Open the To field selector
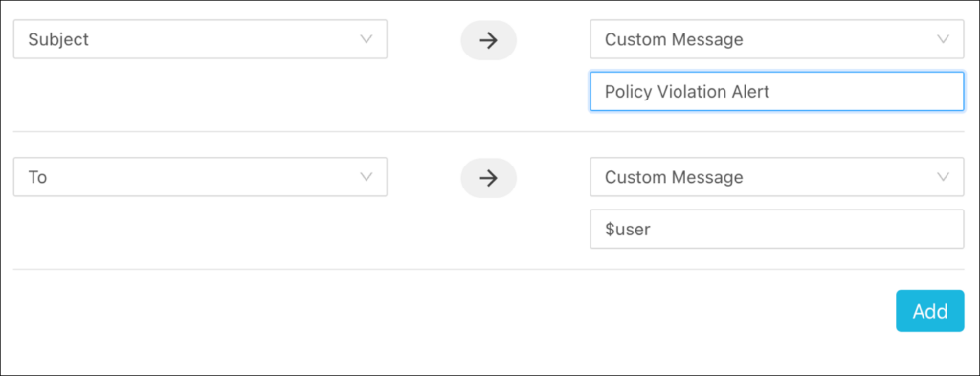Viewport: 980px width, 376px height. pos(200,177)
